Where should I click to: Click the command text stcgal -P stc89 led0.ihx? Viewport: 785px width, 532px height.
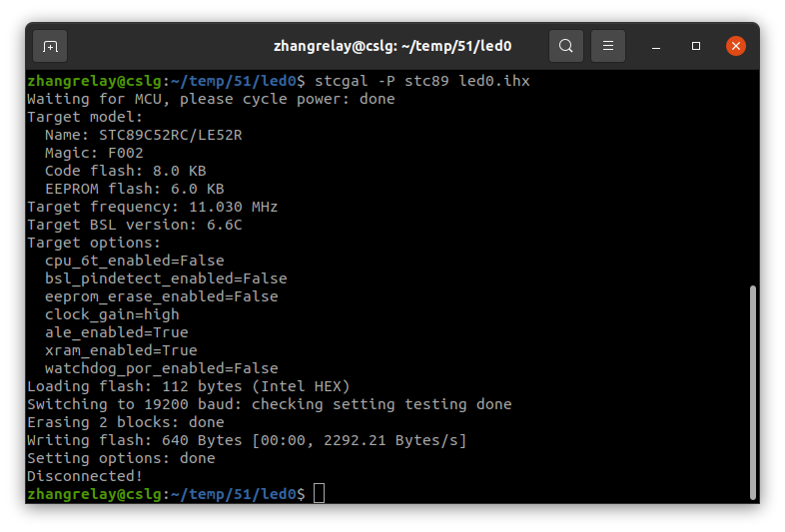click(x=422, y=81)
